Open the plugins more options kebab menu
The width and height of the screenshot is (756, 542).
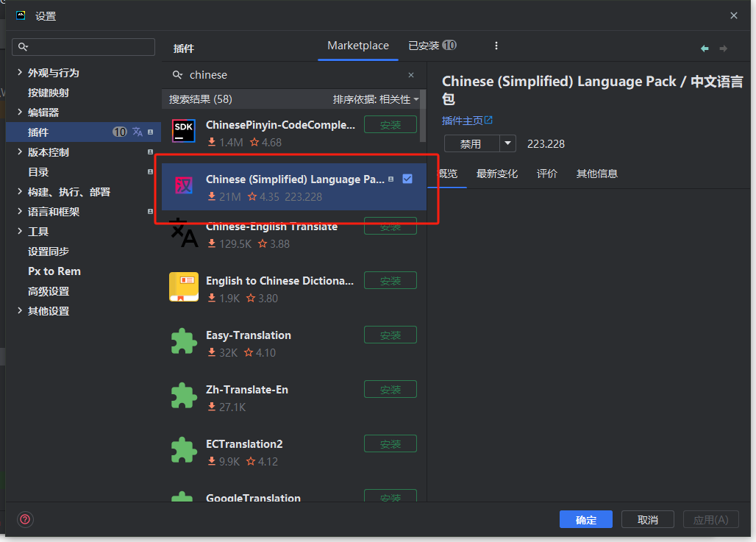[x=496, y=46]
